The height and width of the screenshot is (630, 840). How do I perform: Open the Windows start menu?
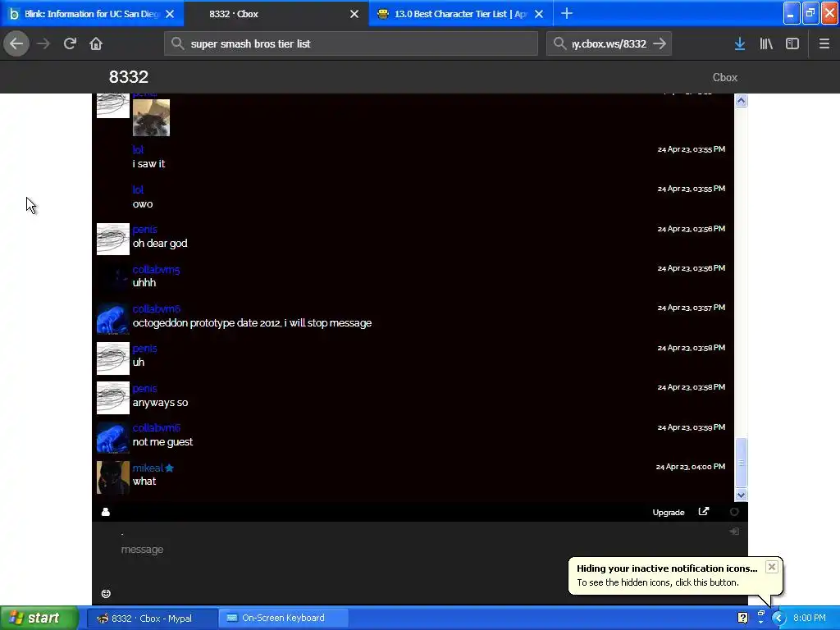coord(39,619)
